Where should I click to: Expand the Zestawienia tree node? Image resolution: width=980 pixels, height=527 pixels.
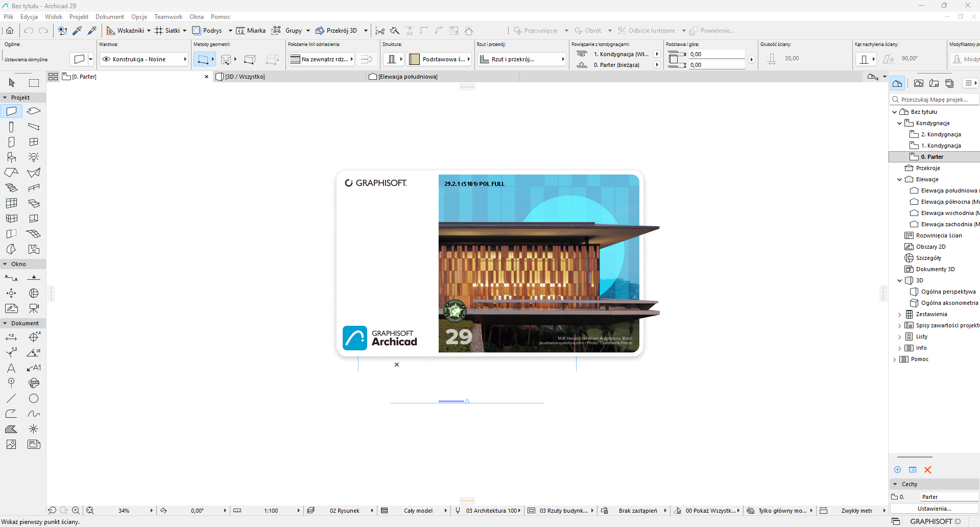coord(900,314)
